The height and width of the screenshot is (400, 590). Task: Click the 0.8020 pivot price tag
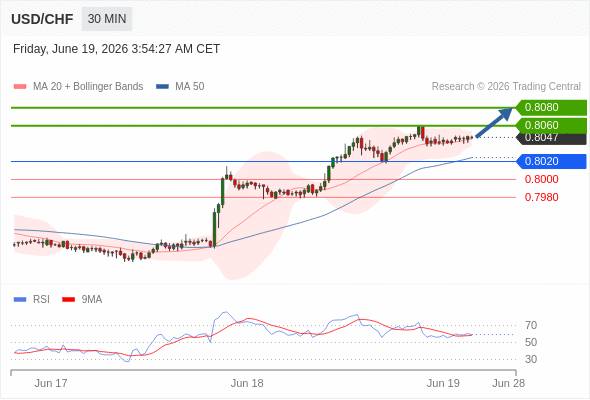(x=551, y=161)
